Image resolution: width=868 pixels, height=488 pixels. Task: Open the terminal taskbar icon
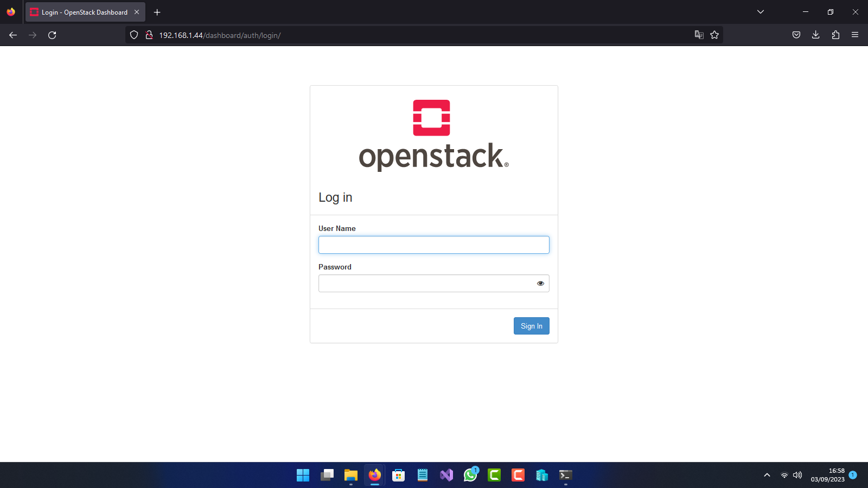[x=566, y=476]
